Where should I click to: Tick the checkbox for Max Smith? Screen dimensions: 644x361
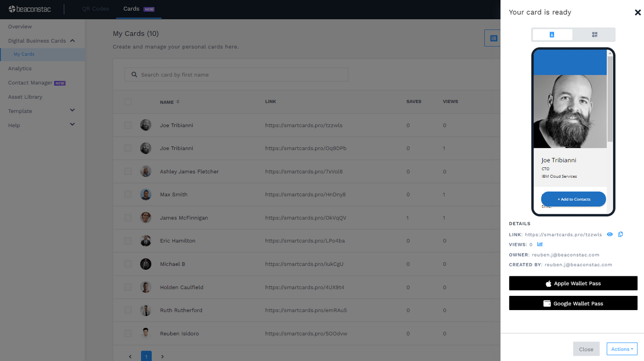pyautogui.click(x=128, y=195)
